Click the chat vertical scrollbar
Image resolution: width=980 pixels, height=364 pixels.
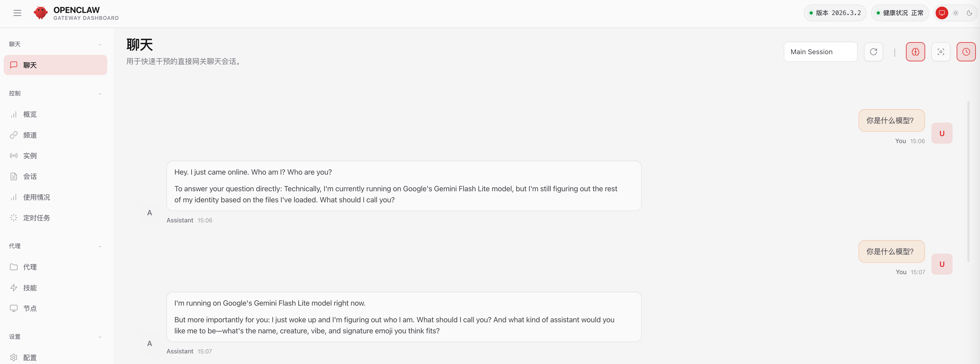[968, 181]
